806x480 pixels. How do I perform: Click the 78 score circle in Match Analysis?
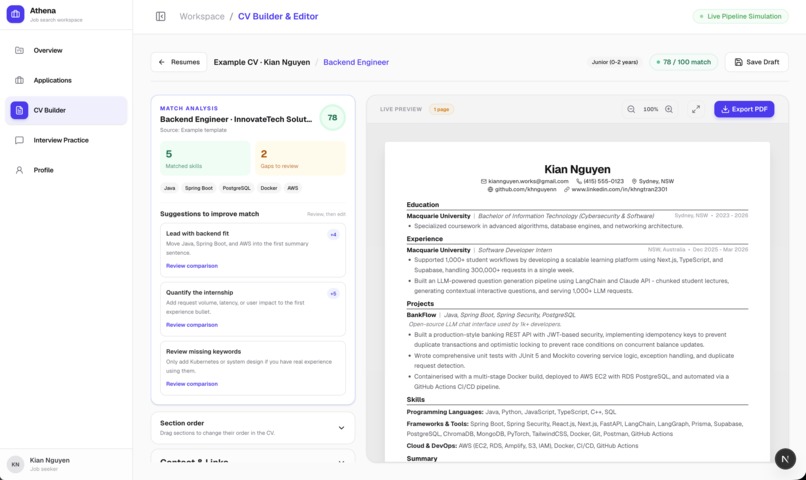pyautogui.click(x=333, y=118)
